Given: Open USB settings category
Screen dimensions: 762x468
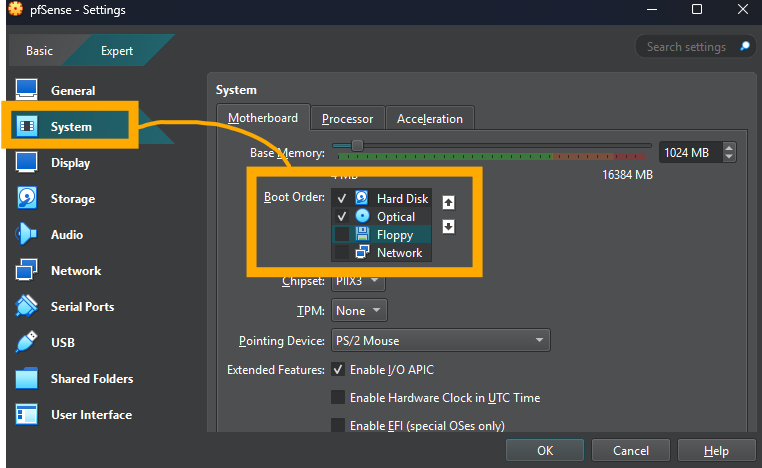Looking at the screenshot, I should click(63, 342).
